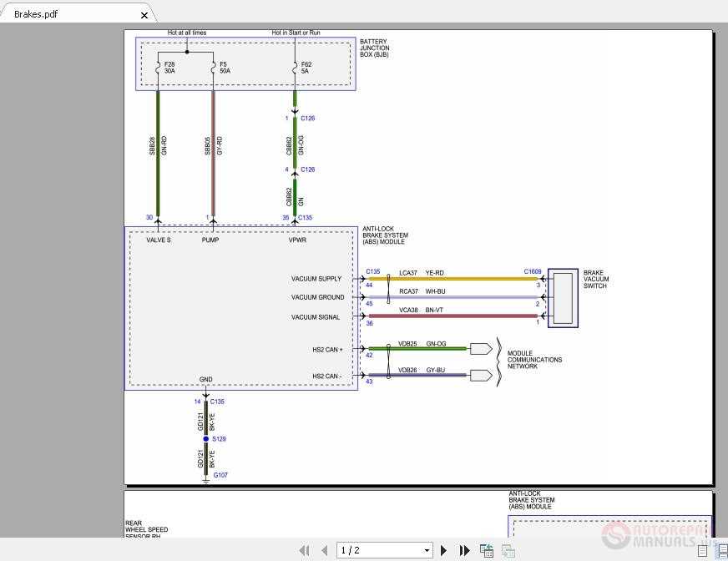Click the VALVE S terminal label

(x=159, y=240)
